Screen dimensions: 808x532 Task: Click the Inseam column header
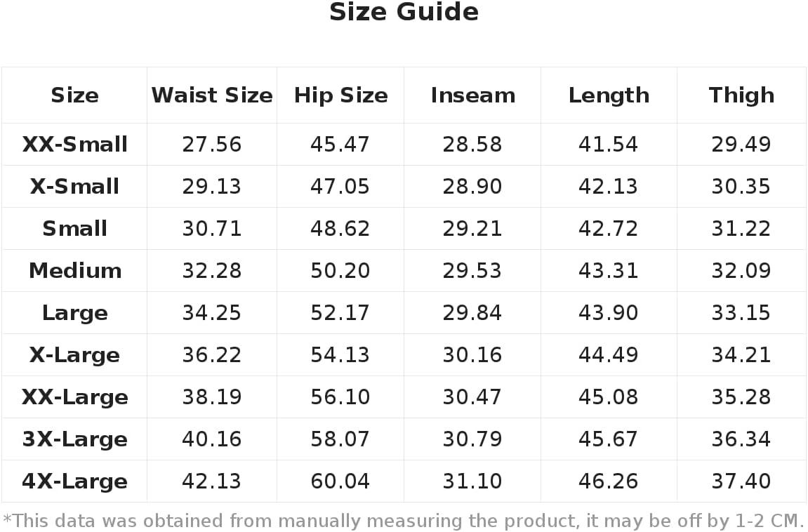click(x=472, y=95)
